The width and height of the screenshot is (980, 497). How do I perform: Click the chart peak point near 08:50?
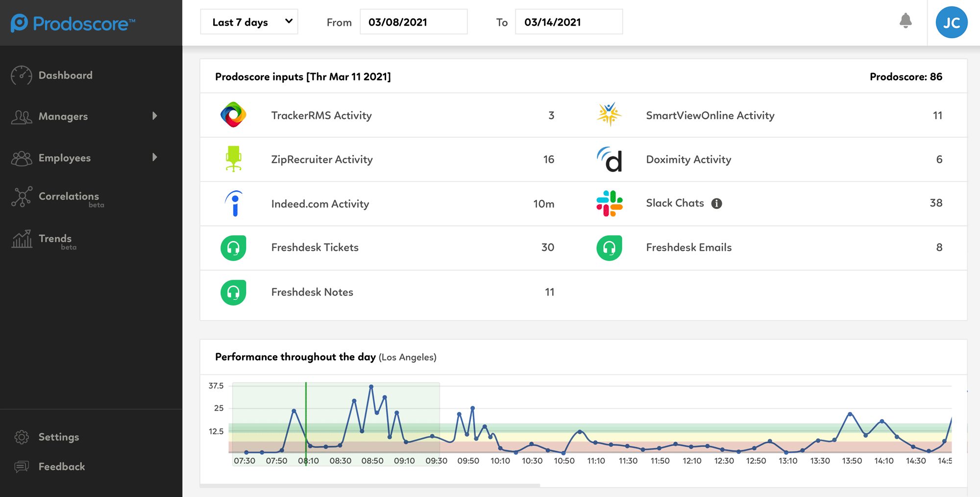coord(371,387)
